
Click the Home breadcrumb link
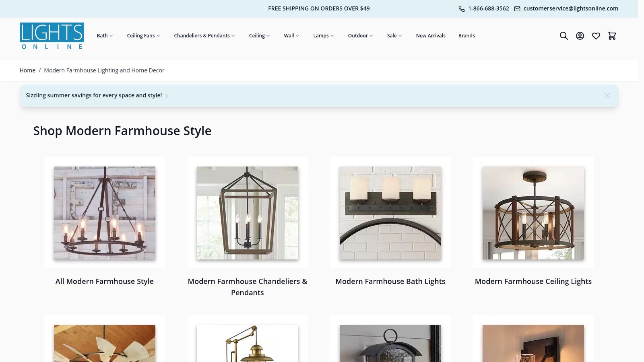click(27, 70)
